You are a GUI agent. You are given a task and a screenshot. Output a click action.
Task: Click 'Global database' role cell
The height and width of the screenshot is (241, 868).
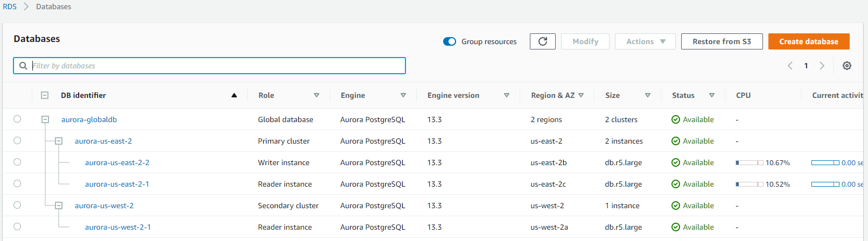[x=285, y=119]
